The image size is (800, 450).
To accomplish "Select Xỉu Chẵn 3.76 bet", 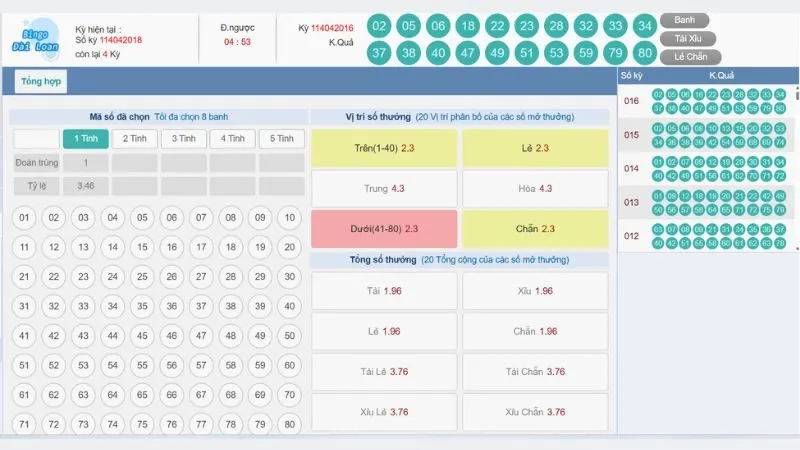I will (535, 412).
